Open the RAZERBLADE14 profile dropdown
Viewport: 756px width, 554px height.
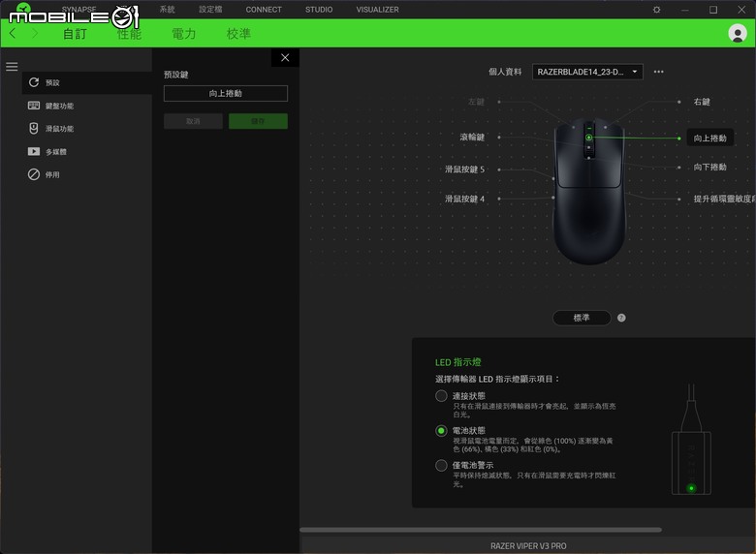point(587,72)
